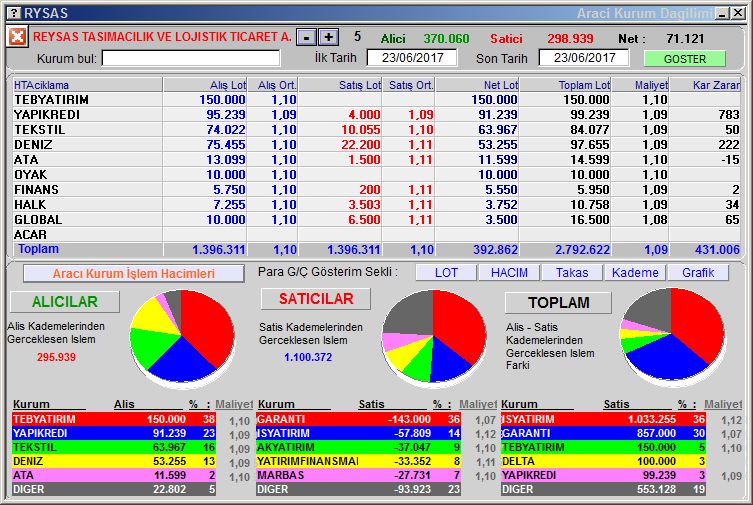Click the Aracı Kurum İşlem Hacimleri button
The height and width of the screenshot is (505, 753).
pyautogui.click(x=134, y=274)
